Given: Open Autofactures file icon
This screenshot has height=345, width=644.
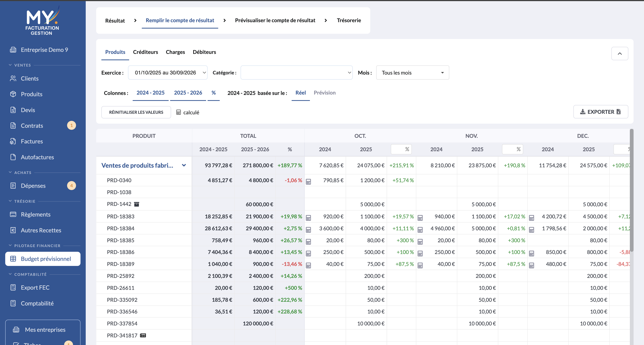Looking at the screenshot, I should [13, 157].
